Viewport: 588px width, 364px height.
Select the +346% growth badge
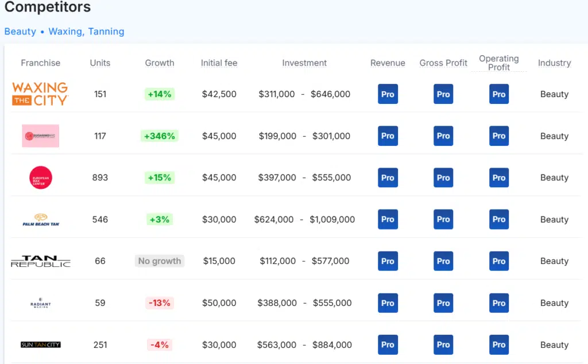point(160,135)
